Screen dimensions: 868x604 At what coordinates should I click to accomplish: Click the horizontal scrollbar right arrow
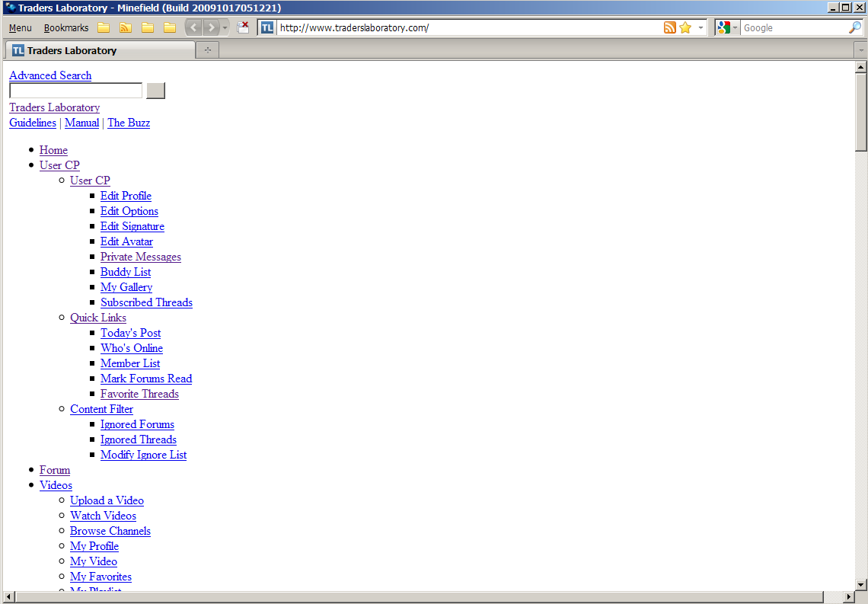pyautogui.click(x=849, y=597)
